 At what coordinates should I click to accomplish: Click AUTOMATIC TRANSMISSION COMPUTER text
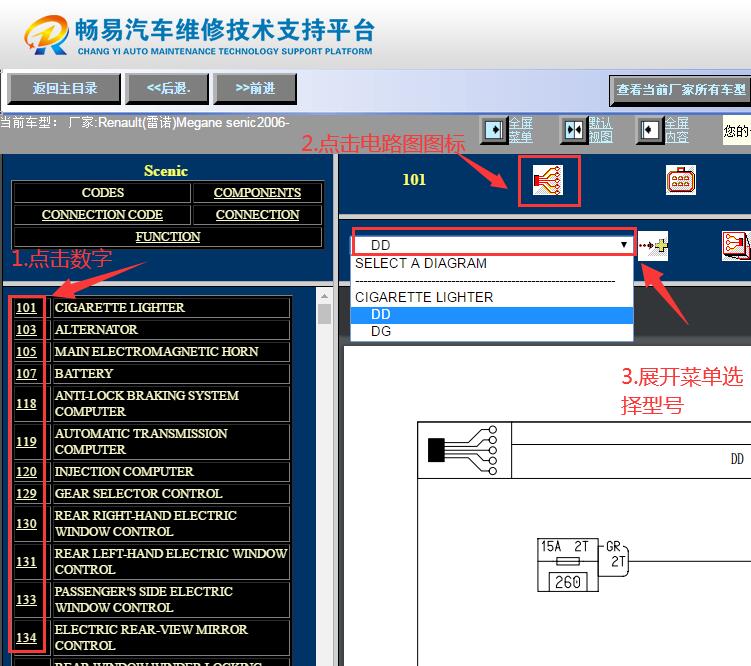point(141,441)
